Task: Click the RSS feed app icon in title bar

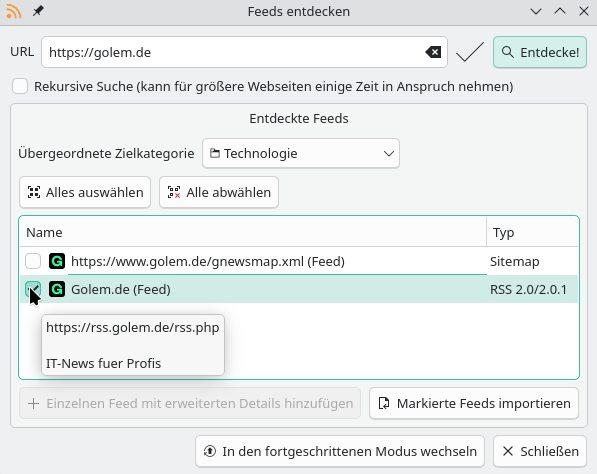Action: [13, 11]
